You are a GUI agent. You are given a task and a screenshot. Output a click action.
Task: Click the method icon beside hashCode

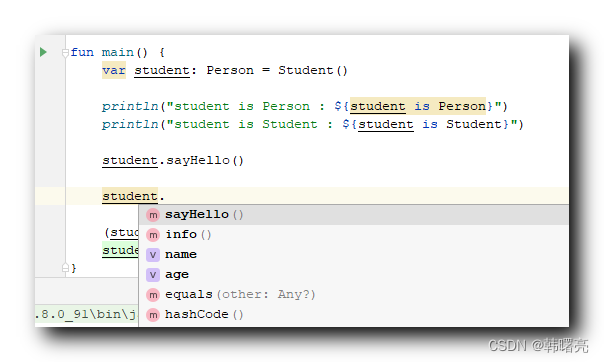pyautogui.click(x=153, y=315)
